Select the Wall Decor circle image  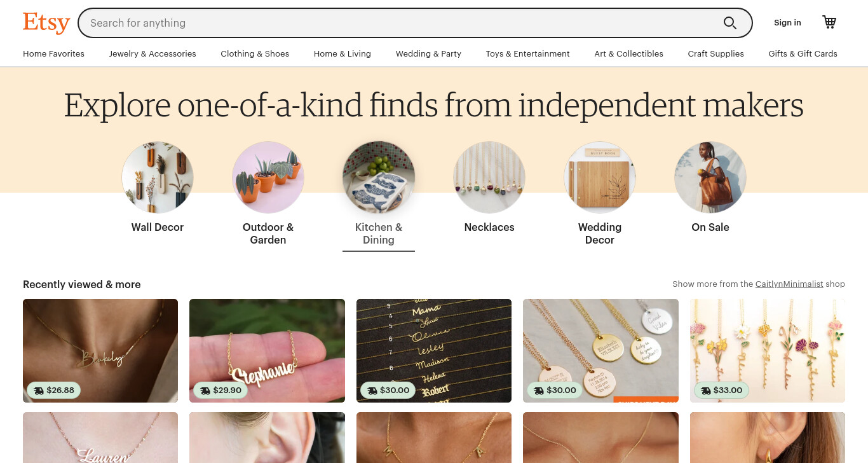pyautogui.click(x=158, y=177)
